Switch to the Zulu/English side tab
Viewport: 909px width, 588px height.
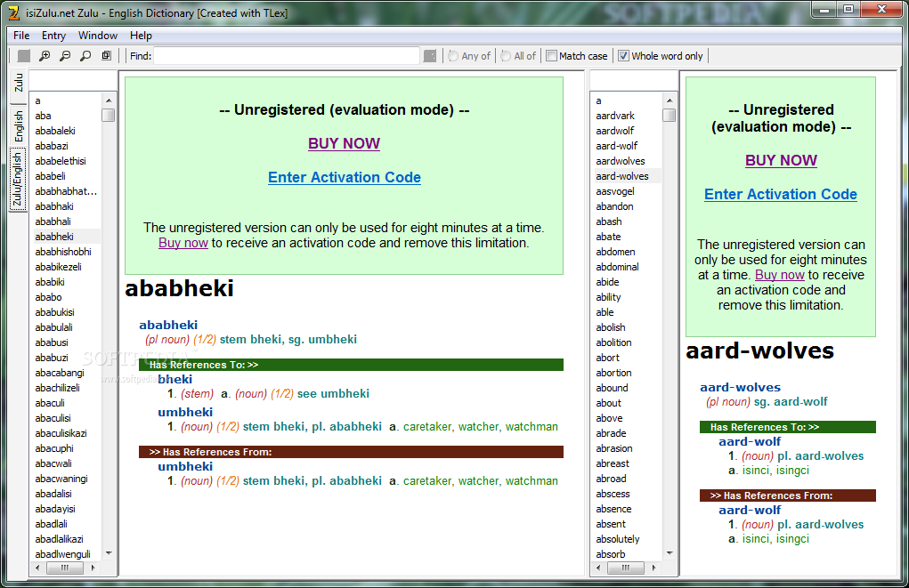18,180
